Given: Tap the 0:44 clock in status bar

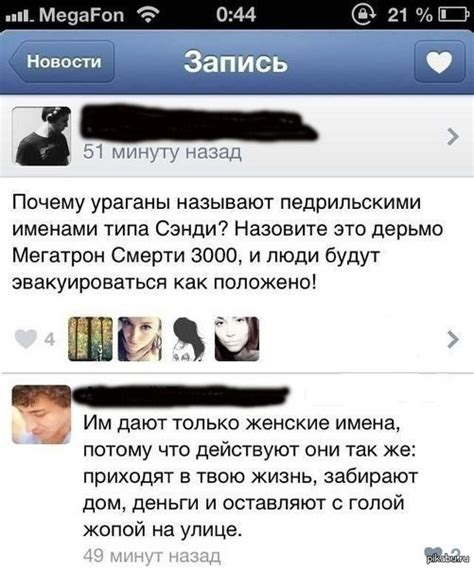Looking at the screenshot, I should click(236, 15).
